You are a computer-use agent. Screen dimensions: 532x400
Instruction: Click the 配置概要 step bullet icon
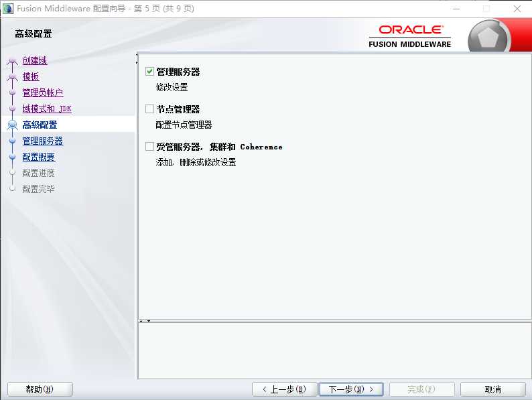(x=13, y=157)
